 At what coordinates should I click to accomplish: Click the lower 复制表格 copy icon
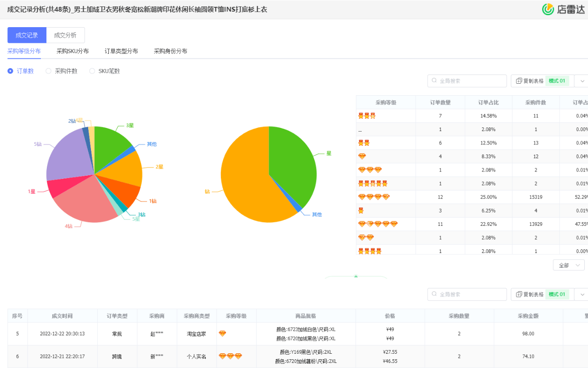tap(519, 294)
